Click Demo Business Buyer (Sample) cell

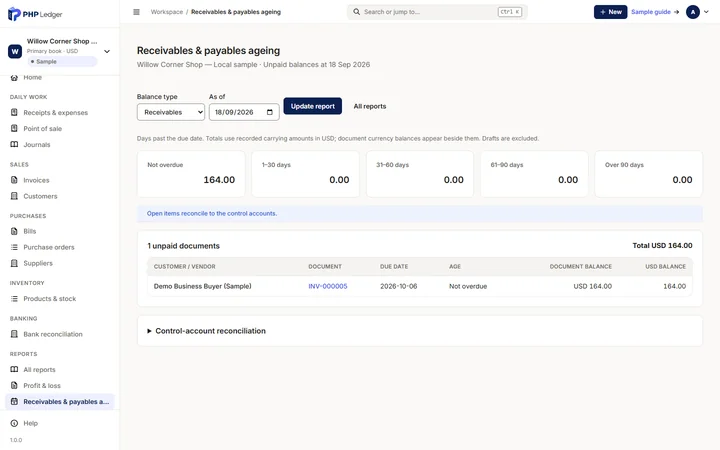(x=202, y=286)
